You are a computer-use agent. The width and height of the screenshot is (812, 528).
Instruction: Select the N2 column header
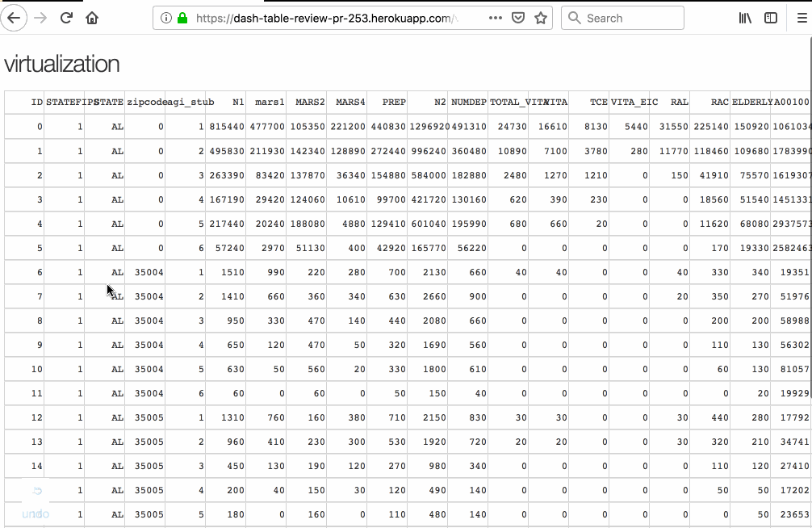click(x=428, y=102)
